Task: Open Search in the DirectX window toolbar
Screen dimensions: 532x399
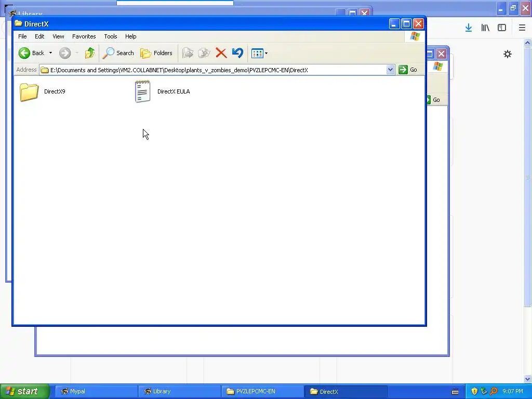Action: 118,53
